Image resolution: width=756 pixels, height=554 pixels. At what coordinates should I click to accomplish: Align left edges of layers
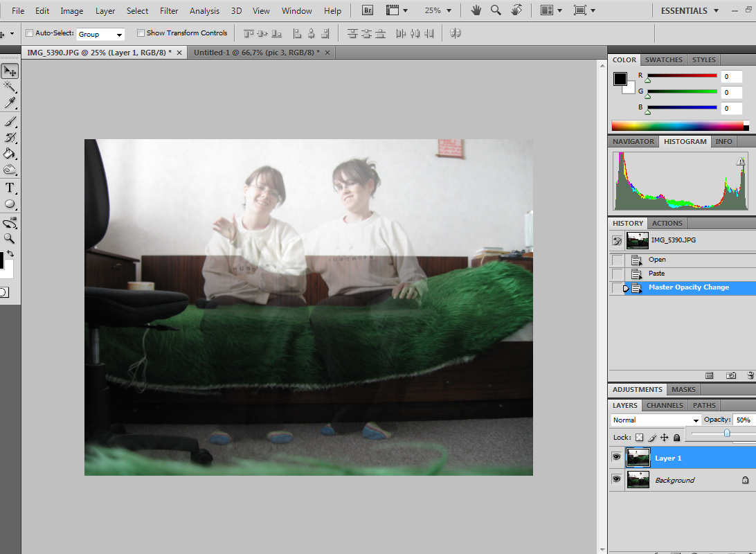[298, 33]
